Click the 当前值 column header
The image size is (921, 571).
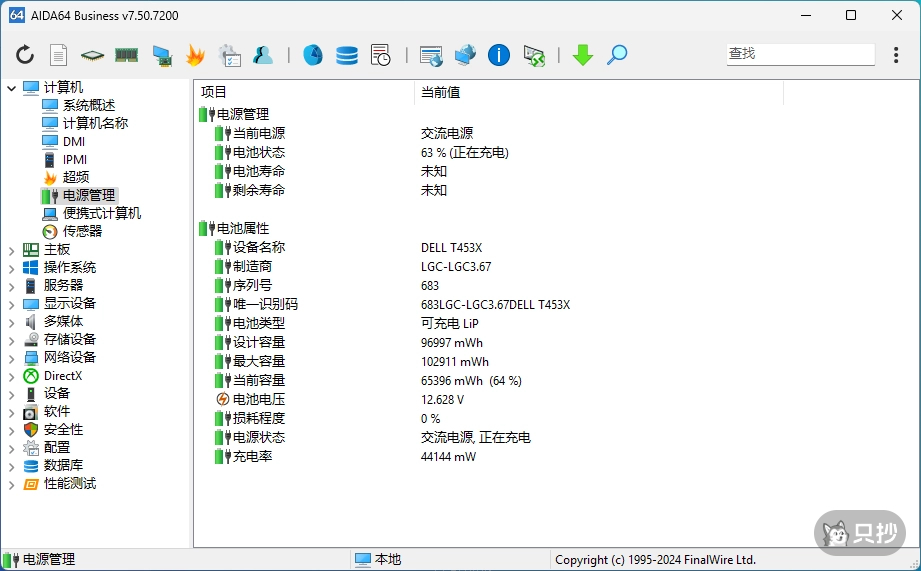(x=440, y=92)
